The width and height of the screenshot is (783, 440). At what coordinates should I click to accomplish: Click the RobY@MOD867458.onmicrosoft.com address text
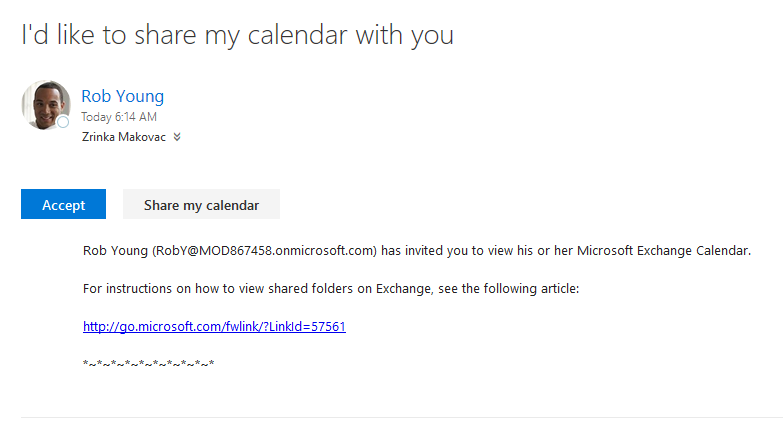pyautogui.click(x=265, y=251)
